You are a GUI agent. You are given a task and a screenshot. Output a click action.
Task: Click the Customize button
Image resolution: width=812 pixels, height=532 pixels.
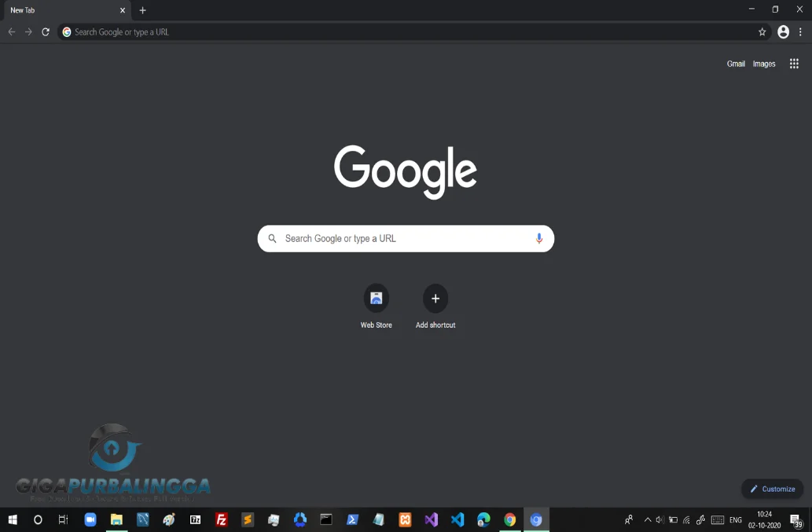coord(772,489)
